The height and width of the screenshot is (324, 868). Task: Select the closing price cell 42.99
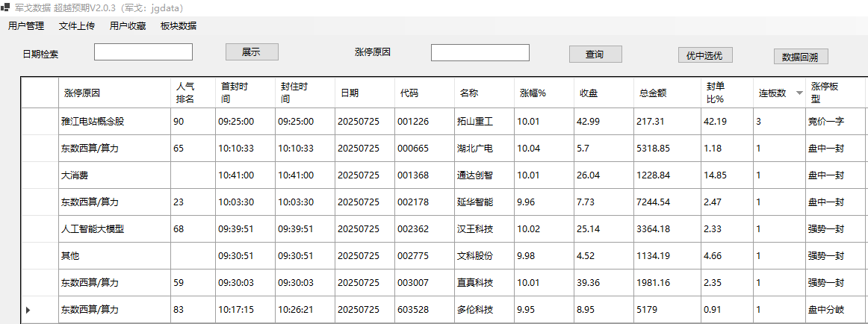coord(604,122)
